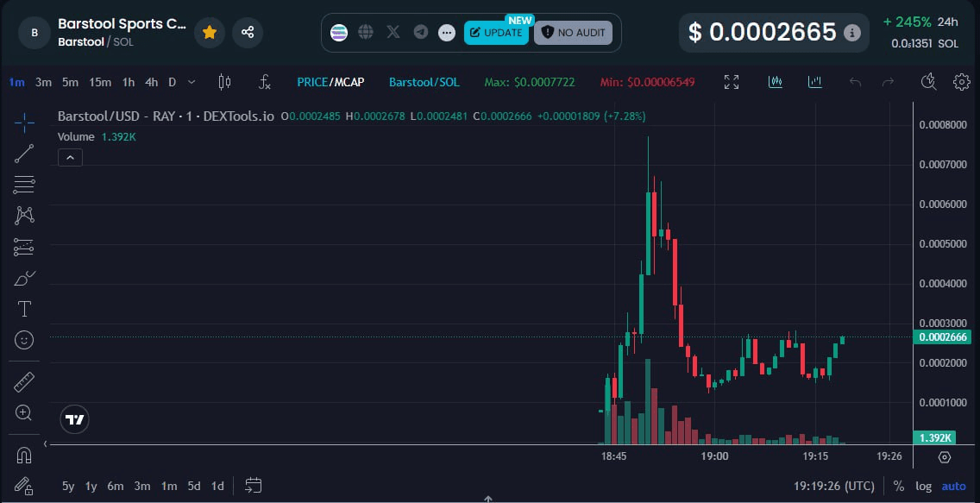
Task: Select the Fibonacci retracement tool
Action: pyautogui.click(x=24, y=185)
